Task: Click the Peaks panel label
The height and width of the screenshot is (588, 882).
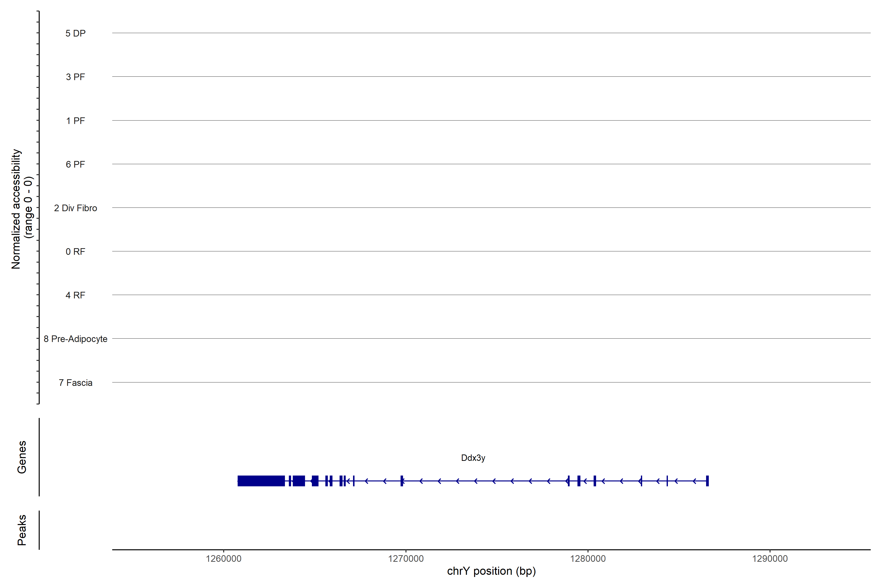Action: (22, 530)
